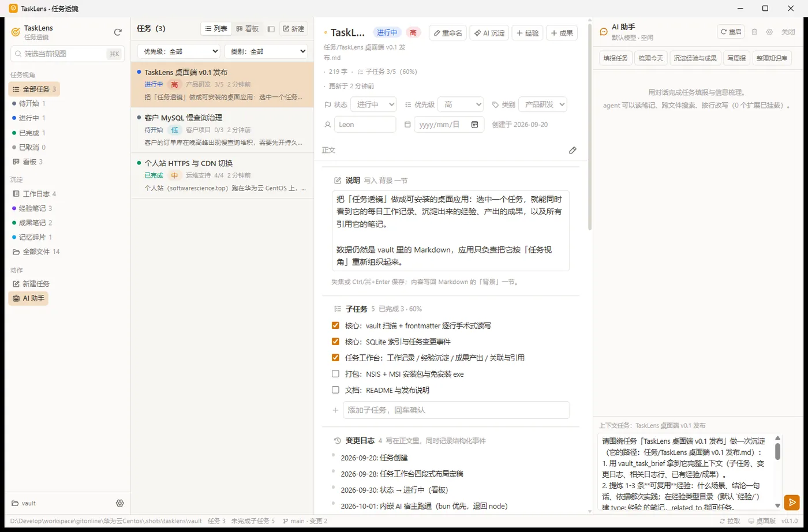This screenshot has height=532, width=808.
Task: Open 客户 MySQL 慢查询治理 task
Action: click(x=222, y=130)
